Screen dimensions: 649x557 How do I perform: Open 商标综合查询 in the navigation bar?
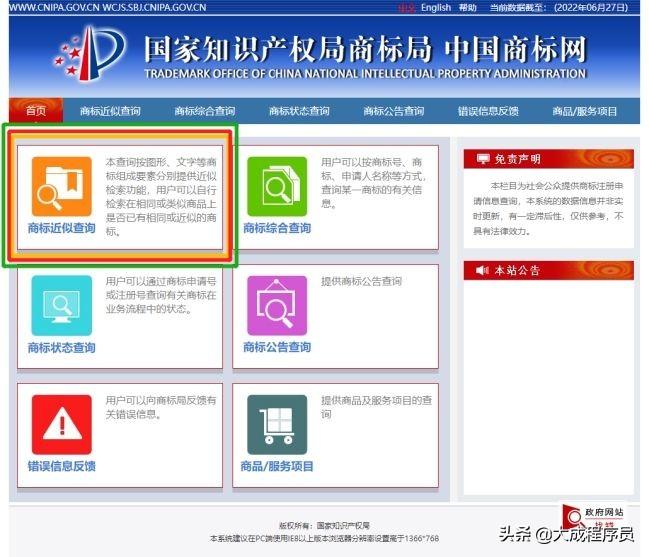tap(205, 111)
